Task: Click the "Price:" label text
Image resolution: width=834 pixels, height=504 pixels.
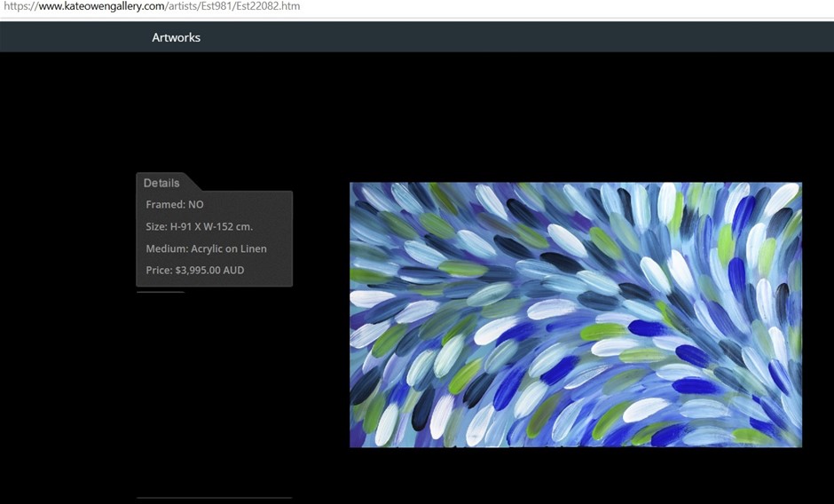Action: pyautogui.click(x=159, y=270)
